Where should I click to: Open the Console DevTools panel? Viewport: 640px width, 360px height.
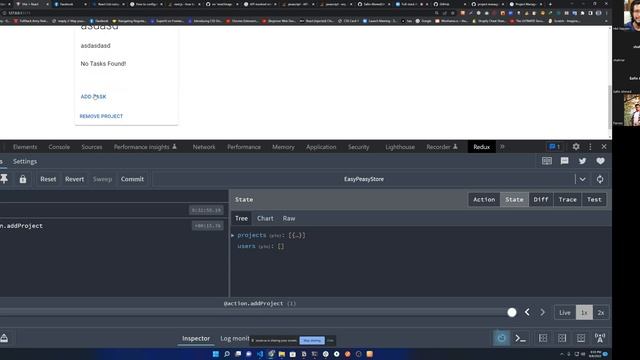[x=59, y=147]
